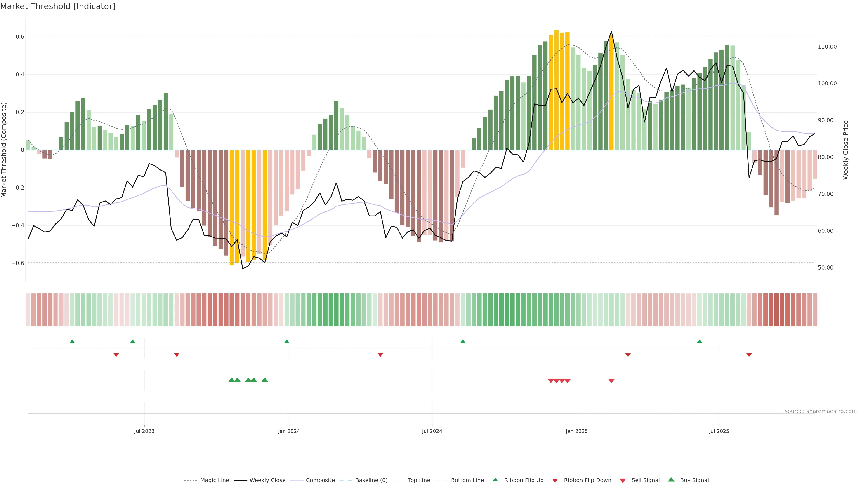Screen dimensions: 868x488
Task: Click the Market Threshold [Indicator] chart title
Action: (58, 6)
